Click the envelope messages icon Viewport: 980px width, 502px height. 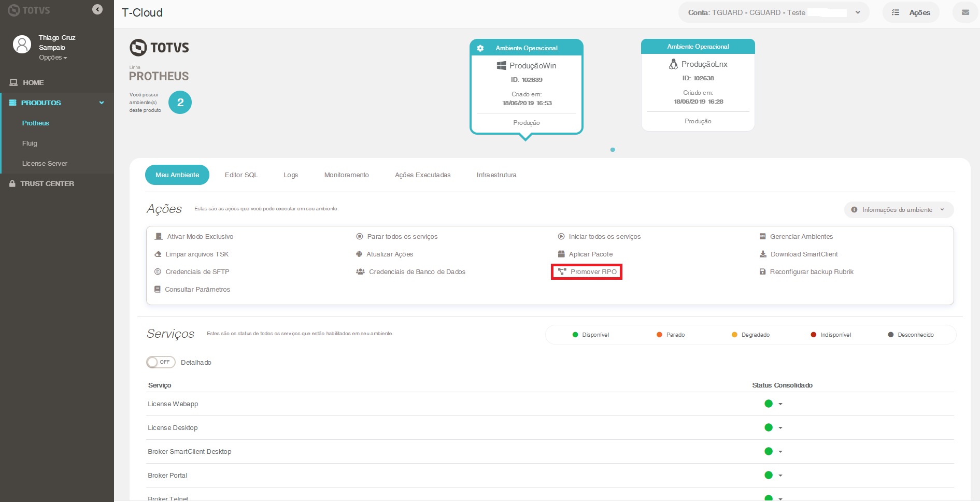click(x=965, y=12)
